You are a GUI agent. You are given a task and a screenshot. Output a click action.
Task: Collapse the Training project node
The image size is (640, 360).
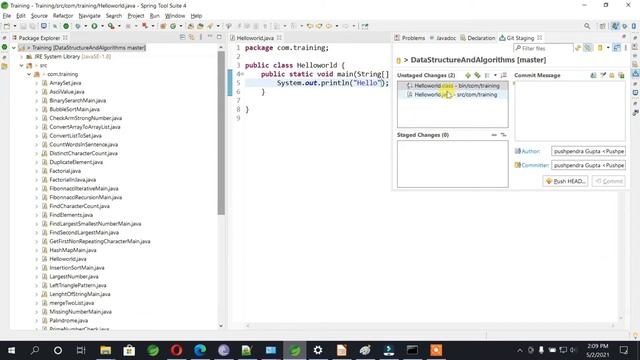pos(14,48)
